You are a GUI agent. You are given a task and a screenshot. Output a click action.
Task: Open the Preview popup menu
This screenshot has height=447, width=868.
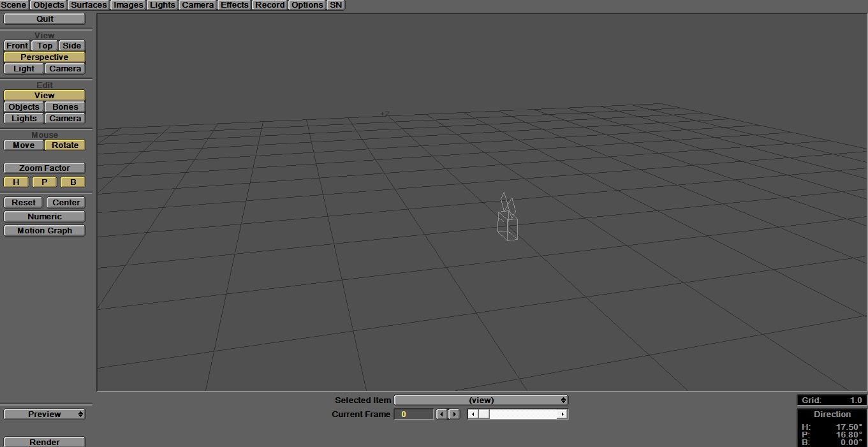(x=45, y=414)
